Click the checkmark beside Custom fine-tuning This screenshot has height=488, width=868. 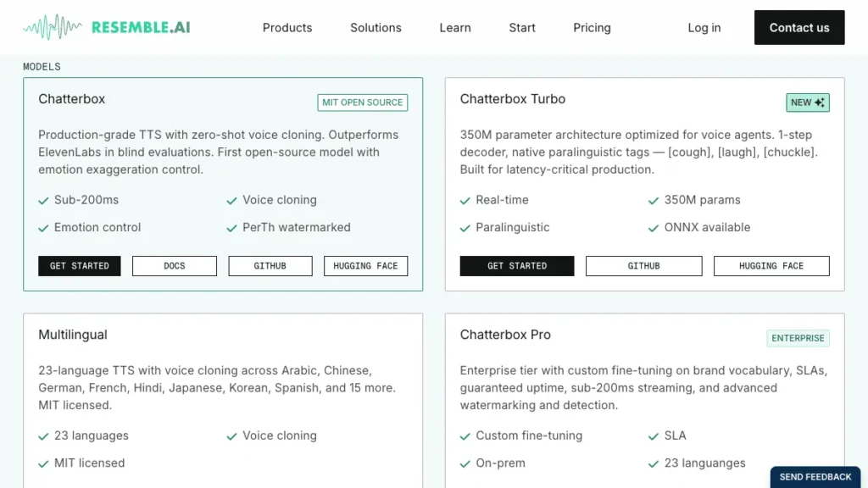(465, 436)
